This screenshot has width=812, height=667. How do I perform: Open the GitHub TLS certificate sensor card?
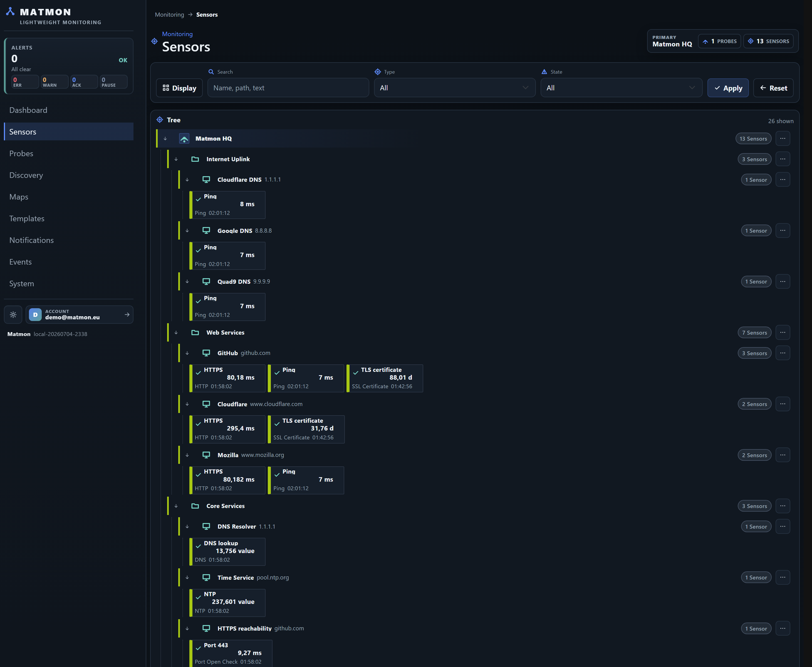tap(385, 379)
